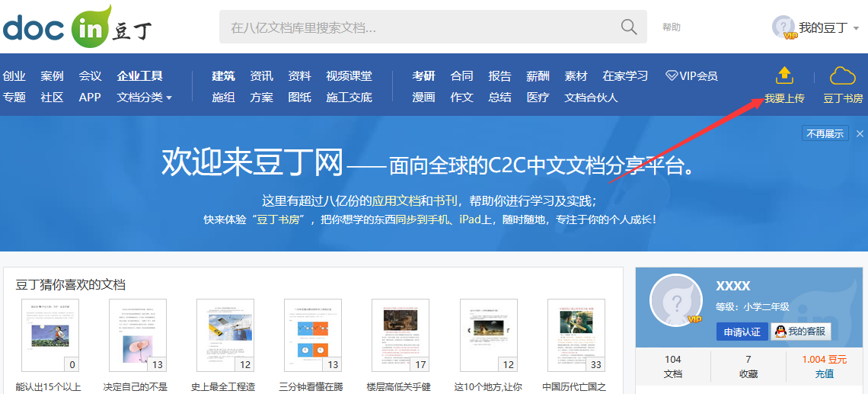
Task: Open thumbnail of 三分钟看懂在腾 document
Action: tap(313, 335)
